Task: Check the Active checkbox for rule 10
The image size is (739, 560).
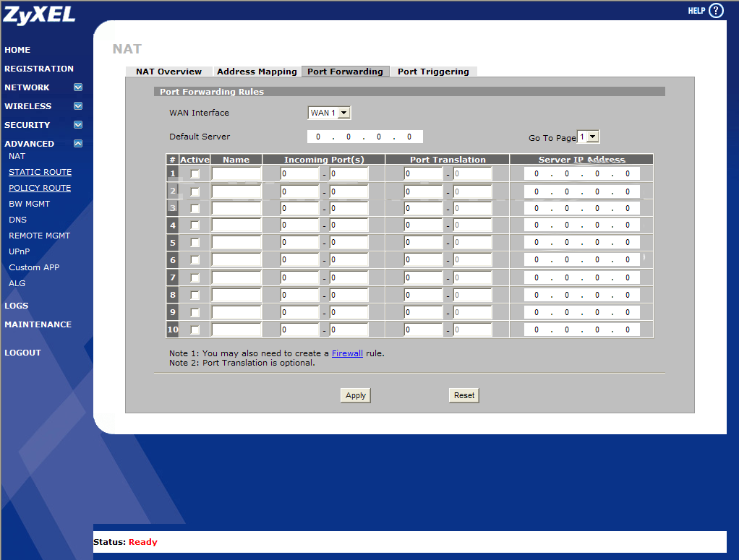Action: 195,329
